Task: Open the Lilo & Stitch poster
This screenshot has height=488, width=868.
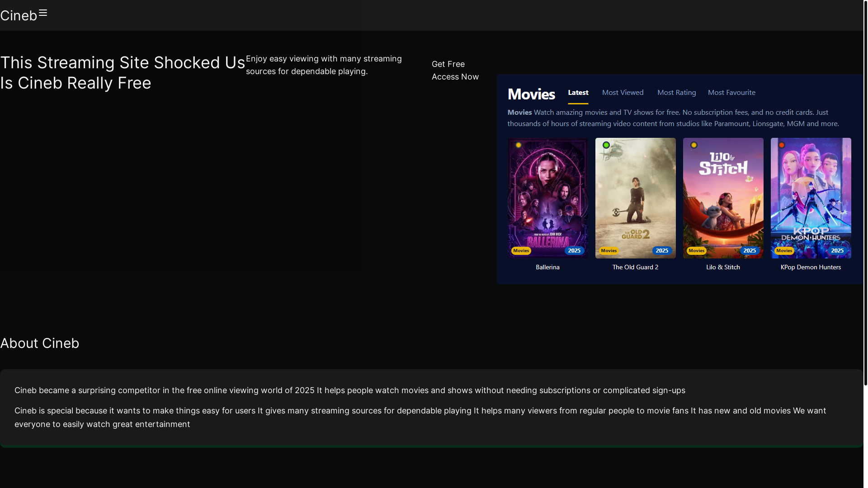Action: click(x=723, y=198)
